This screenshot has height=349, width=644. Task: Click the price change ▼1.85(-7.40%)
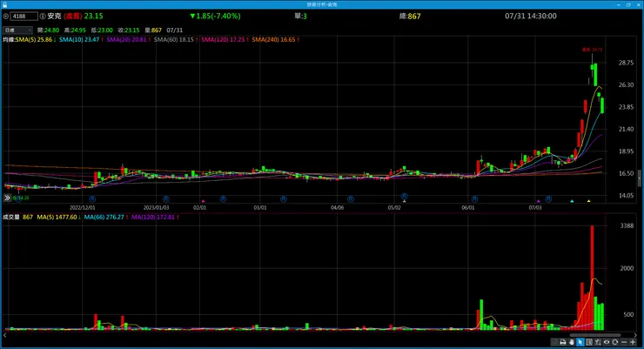click(215, 16)
